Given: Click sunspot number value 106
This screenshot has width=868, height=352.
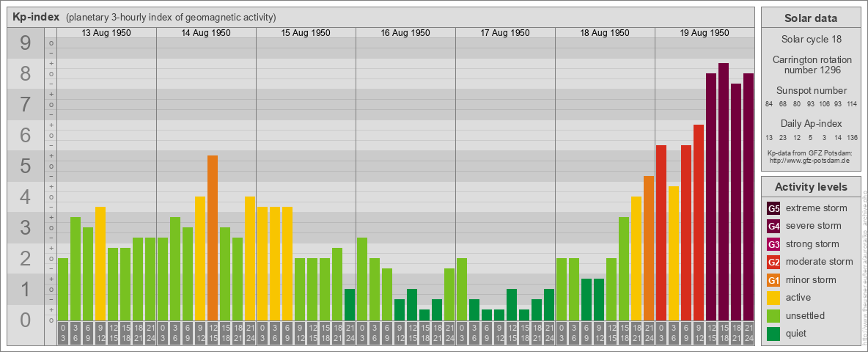Looking at the screenshot, I should pos(824,104).
